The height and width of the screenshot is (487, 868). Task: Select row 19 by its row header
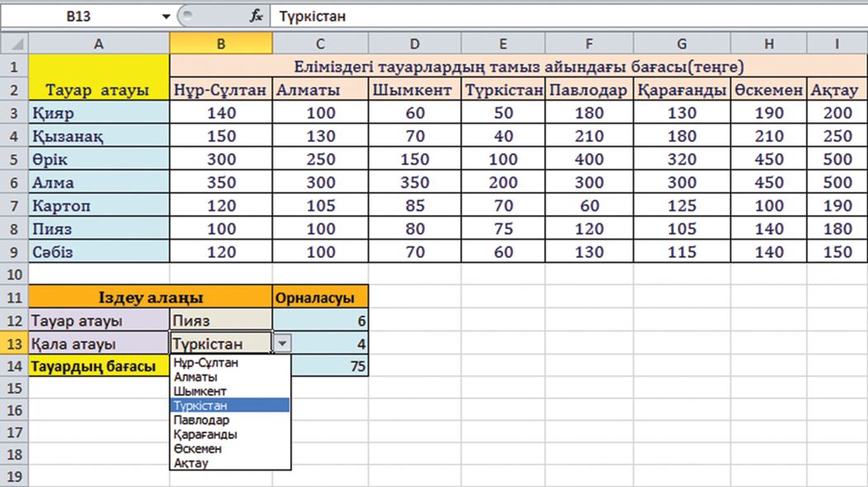tap(14, 476)
